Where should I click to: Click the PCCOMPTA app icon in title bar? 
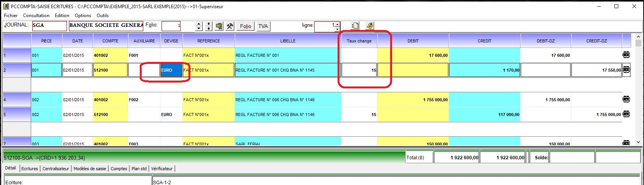(x=6, y=6)
